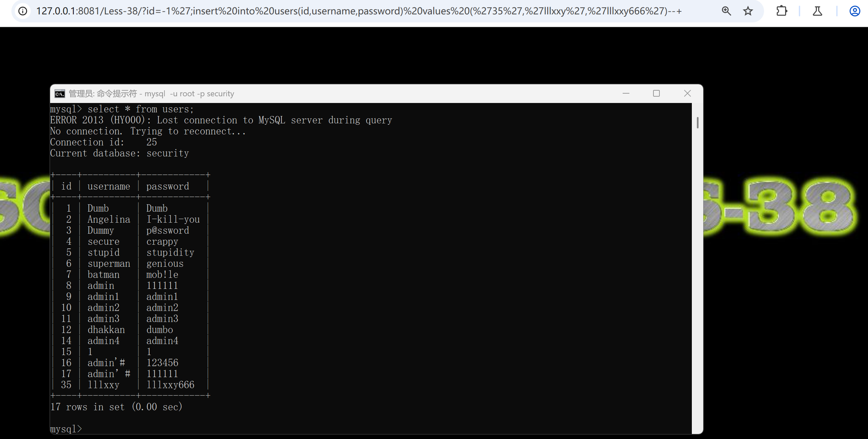Viewport: 868px width, 439px height.
Task: Click the command prompt title bar text
Action: [x=151, y=94]
